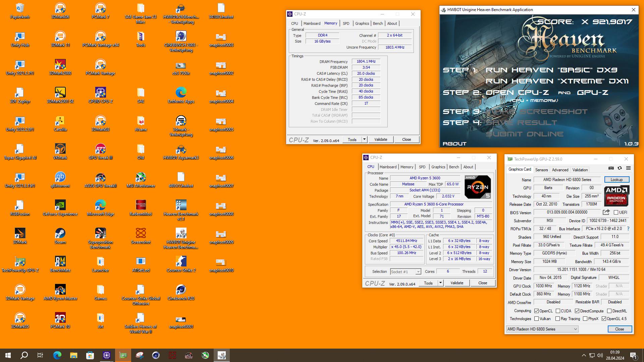
Task: Open AMD Ryzen Master icon
Action: point(60,292)
